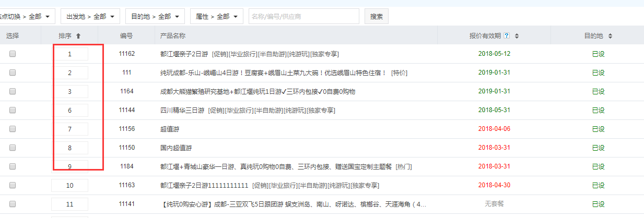Toggle checkbox for 四川精华三日游 row
This screenshot has height=218, width=644.
tap(13, 110)
